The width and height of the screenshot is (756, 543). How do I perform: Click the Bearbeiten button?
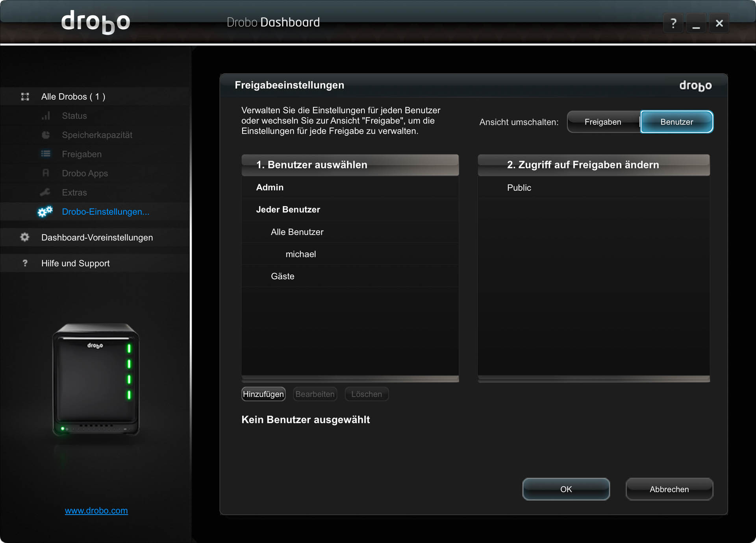(x=315, y=394)
